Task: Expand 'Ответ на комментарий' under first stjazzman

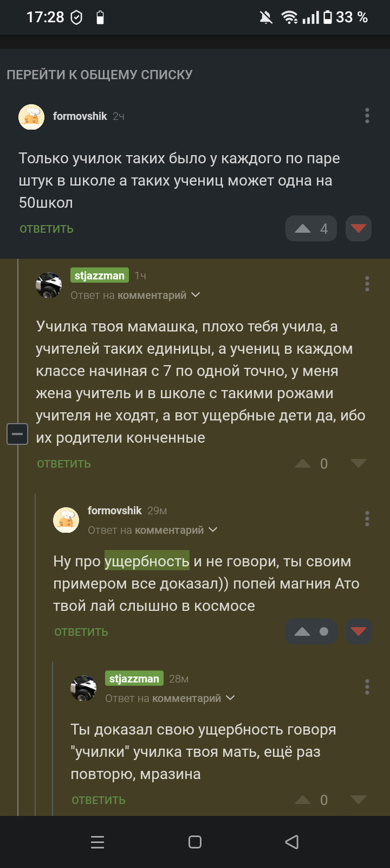Action: click(196, 295)
